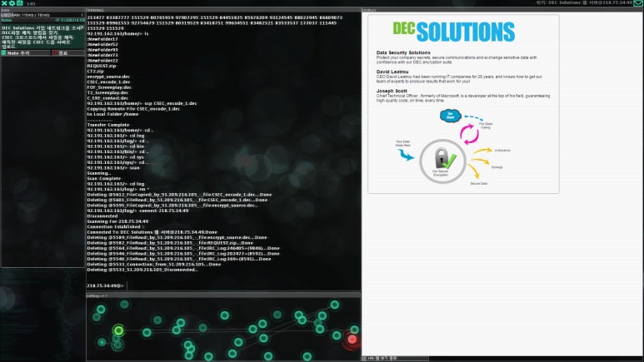The image size is (644, 362).
Task: Click ':NewFolder17' in terminal listing
Action: [x=102, y=39]
